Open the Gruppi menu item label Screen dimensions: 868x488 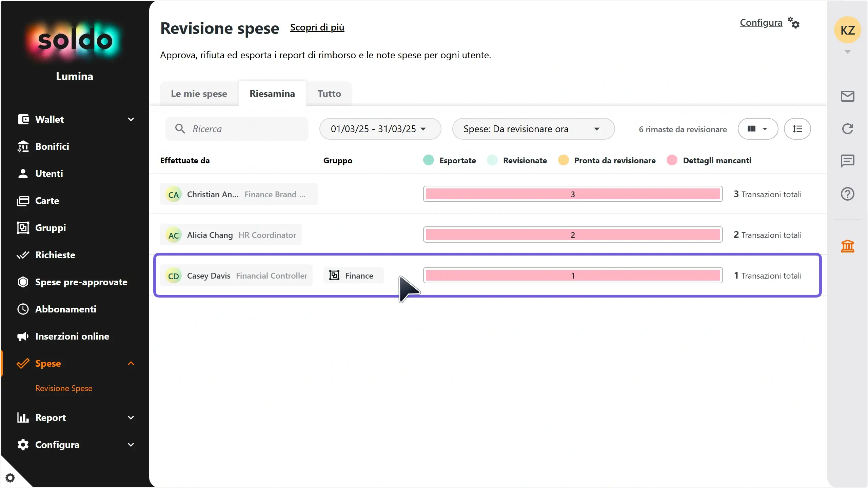coord(51,228)
